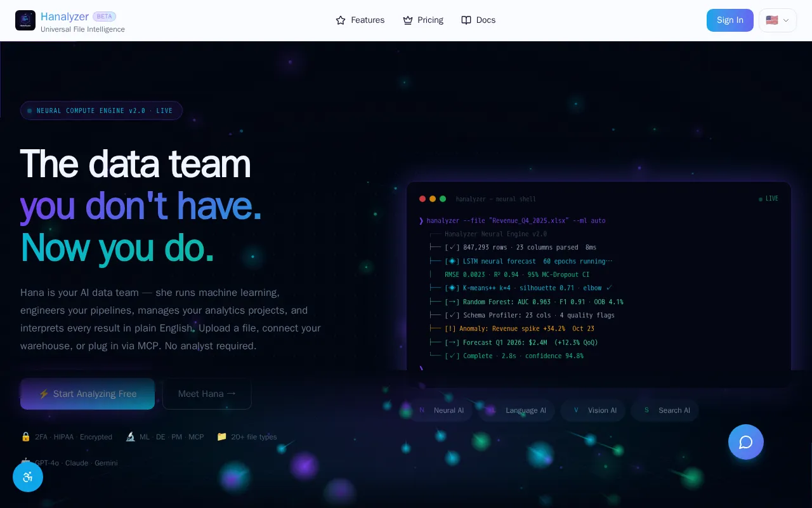Click the 'GPT-4o · Claude · Gemini' text

coord(76,463)
